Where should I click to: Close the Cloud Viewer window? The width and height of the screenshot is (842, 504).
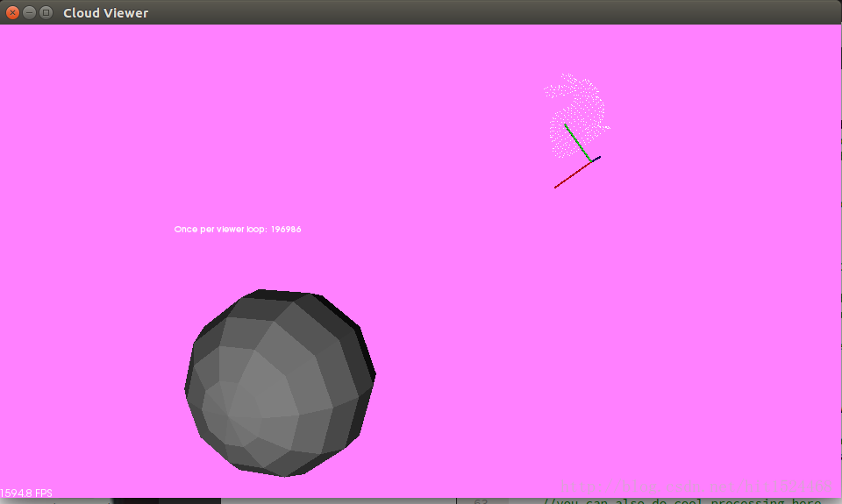pyautogui.click(x=12, y=12)
